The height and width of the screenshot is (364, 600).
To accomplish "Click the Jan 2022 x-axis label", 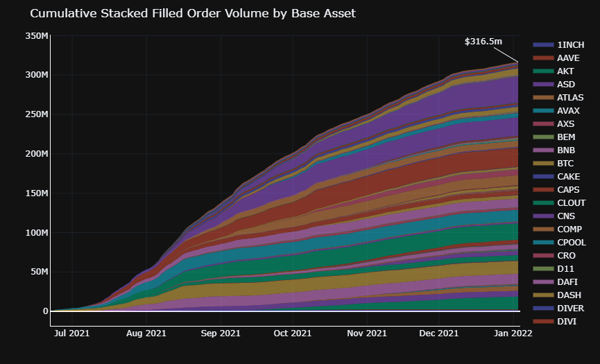I will point(513,333).
